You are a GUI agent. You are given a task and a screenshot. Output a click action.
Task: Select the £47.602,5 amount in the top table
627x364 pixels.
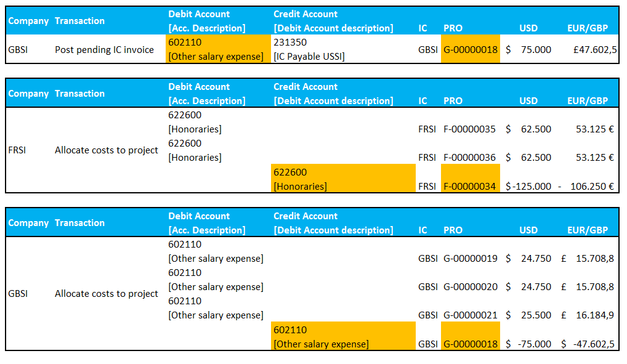[591, 50]
